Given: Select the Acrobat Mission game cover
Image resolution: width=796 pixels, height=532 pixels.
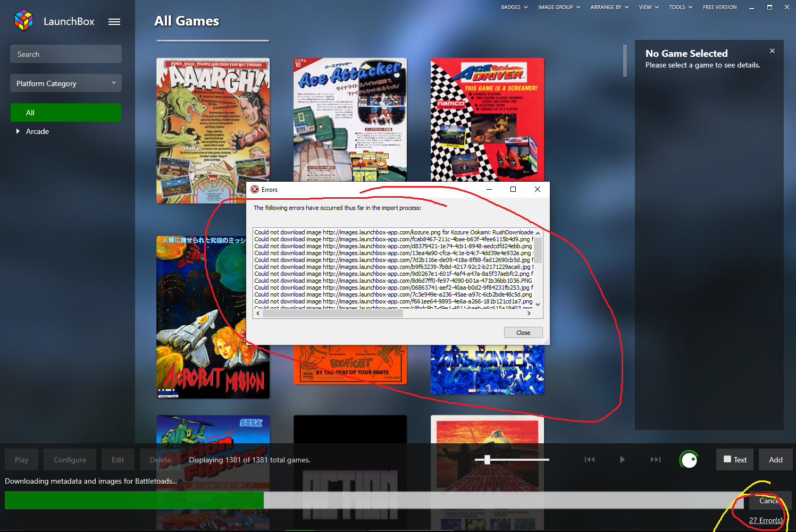Looking at the screenshot, I should 213,317.
